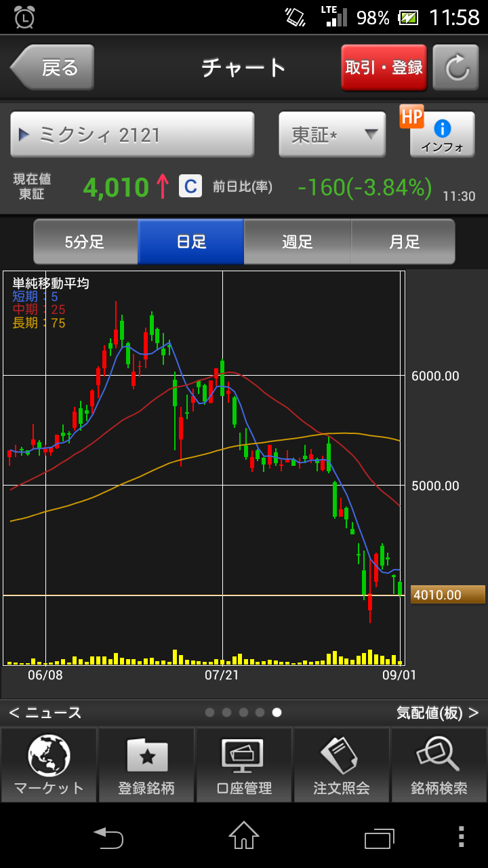The width and height of the screenshot is (488, 868).
Task: Tap the 11:30 quote time
Action: click(x=459, y=196)
